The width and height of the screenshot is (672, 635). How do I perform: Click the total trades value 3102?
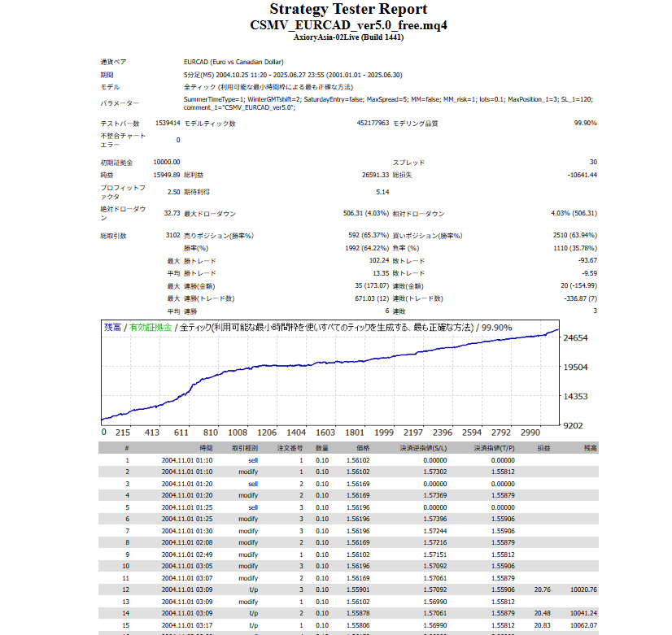click(171, 236)
